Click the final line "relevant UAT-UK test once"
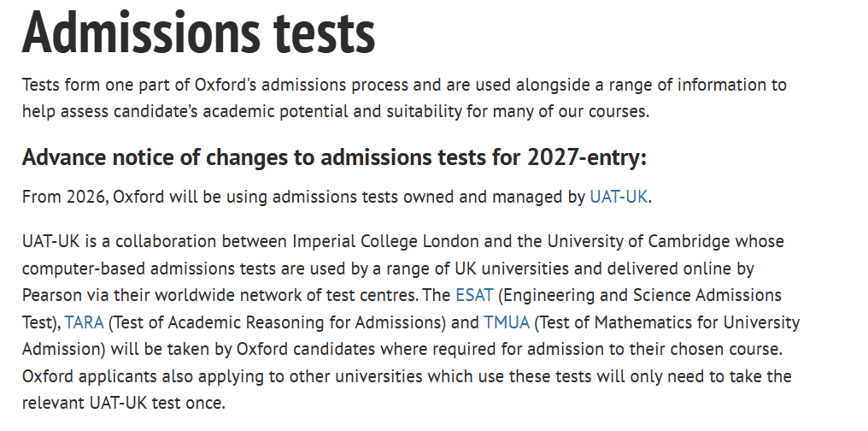Image resolution: width=868 pixels, height=431 pixels. point(124,403)
